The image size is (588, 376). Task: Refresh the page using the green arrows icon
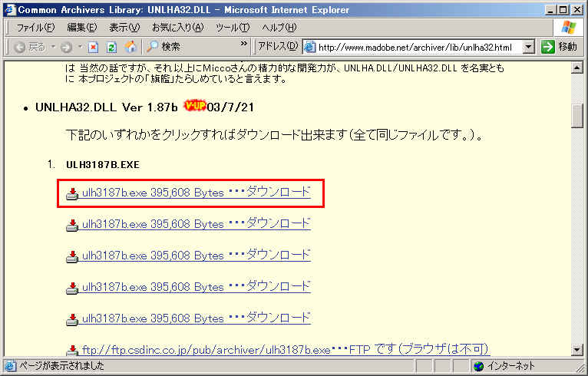point(111,47)
